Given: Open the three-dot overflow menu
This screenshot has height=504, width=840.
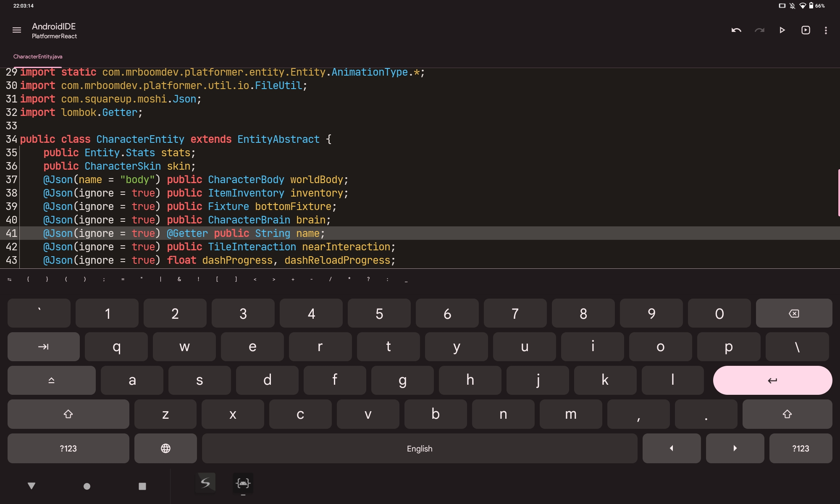Looking at the screenshot, I should [826, 30].
